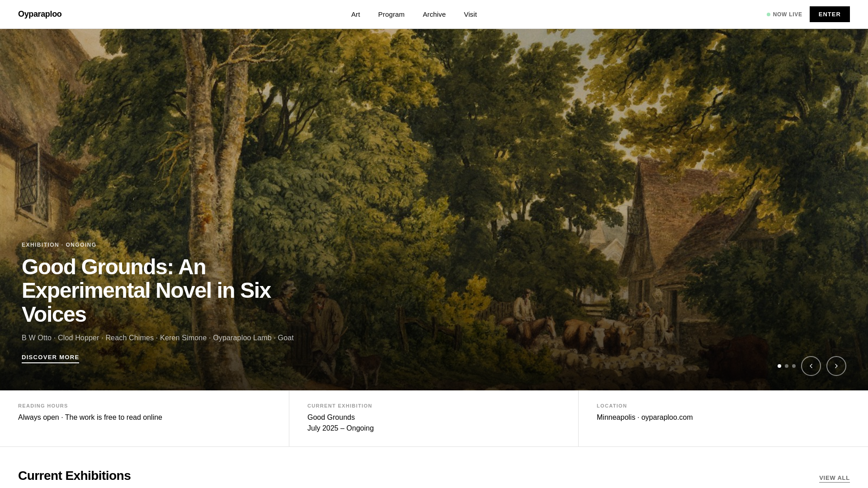
Task: Open the Art menu item
Action: [x=356, y=14]
